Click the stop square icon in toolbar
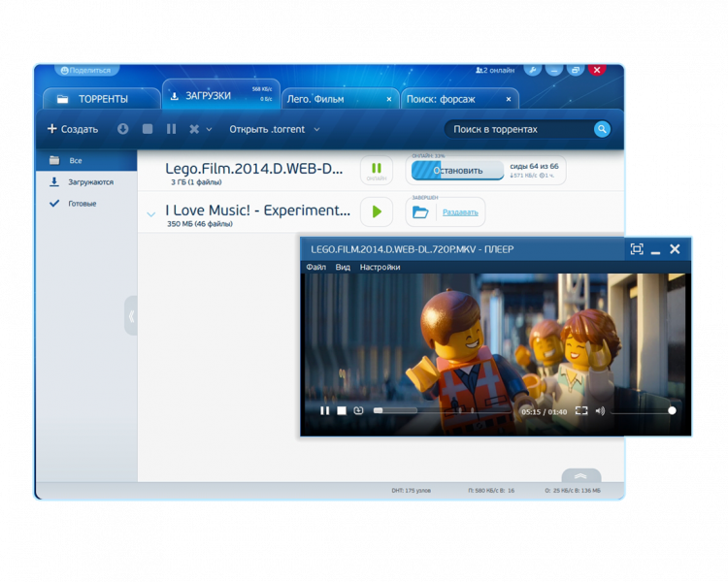This screenshot has height=582, width=728. pyautogui.click(x=148, y=129)
